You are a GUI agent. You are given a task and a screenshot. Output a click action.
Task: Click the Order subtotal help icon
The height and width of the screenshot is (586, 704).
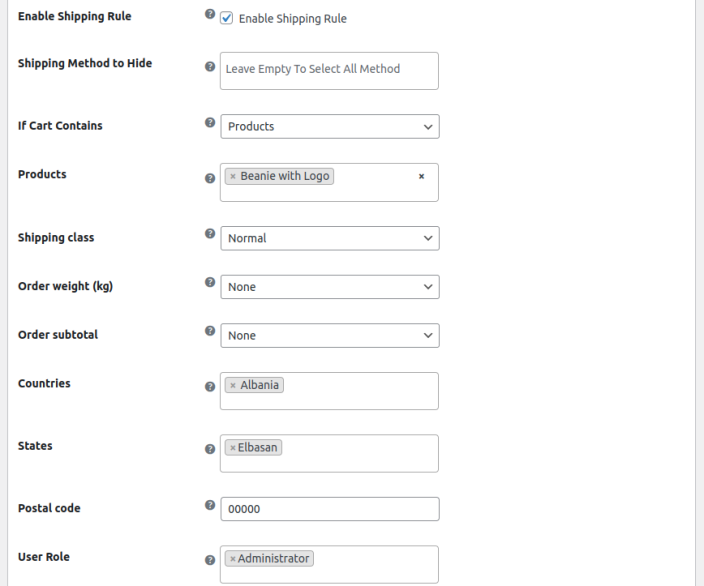coord(210,331)
